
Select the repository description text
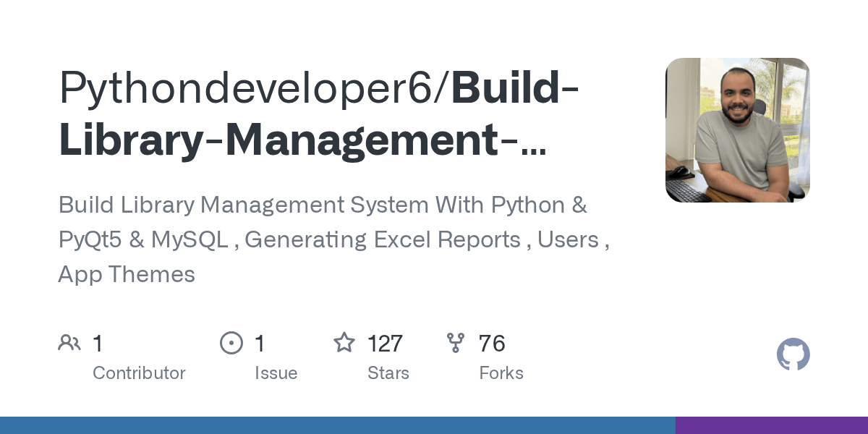[x=333, y=239]
